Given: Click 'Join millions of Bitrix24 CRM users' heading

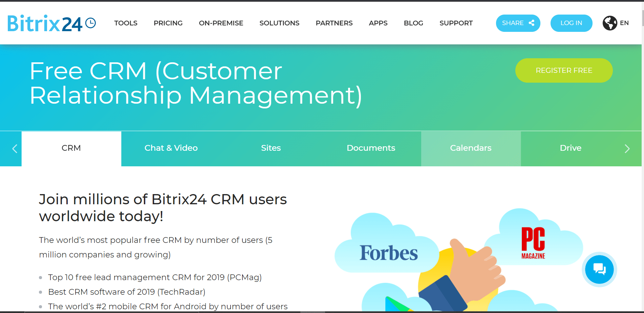Looking at the screenshot, I should tap(163, 208).
